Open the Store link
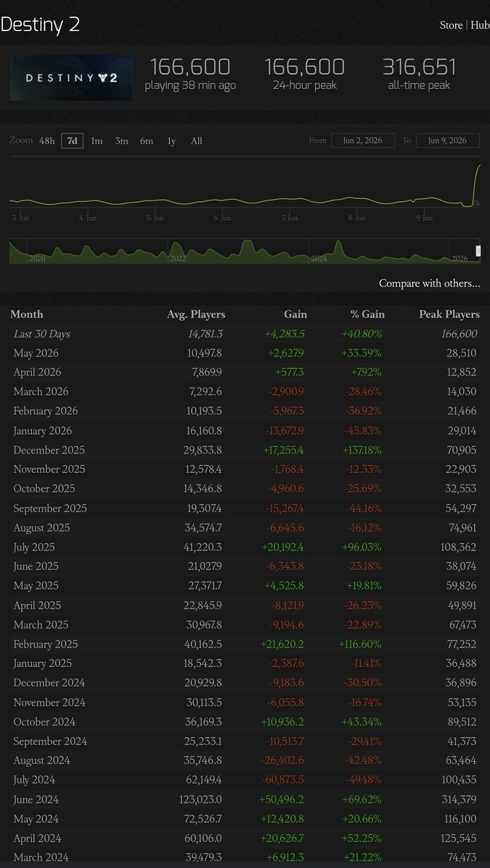490x868 pixels. (x=451, y=25)
